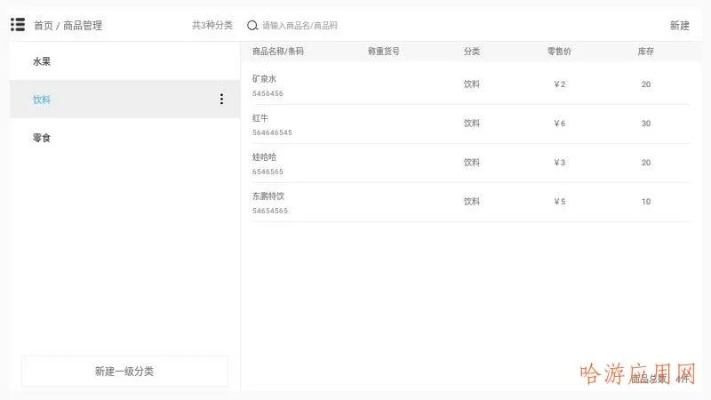Click the search magnifier icon

point(252,25)
